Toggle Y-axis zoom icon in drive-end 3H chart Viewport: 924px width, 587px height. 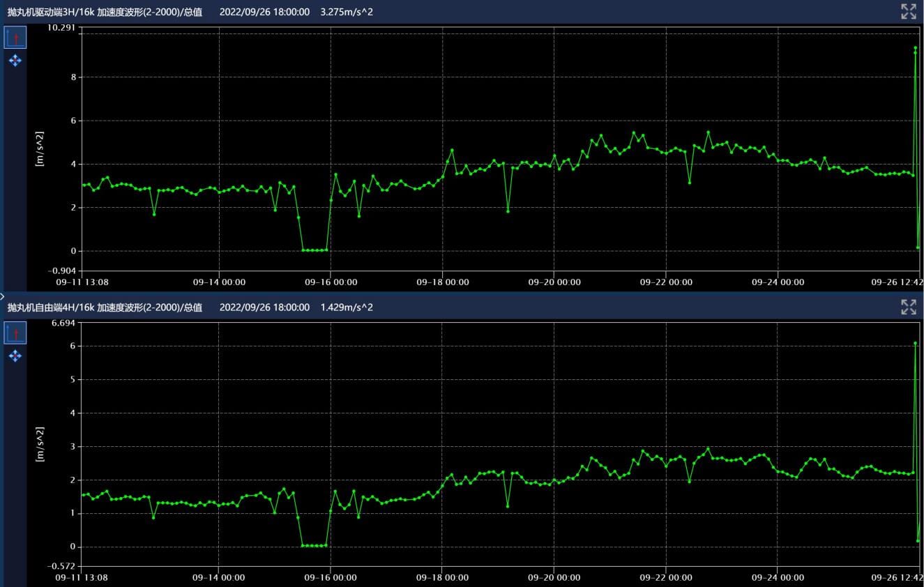[x=15, y=38]
